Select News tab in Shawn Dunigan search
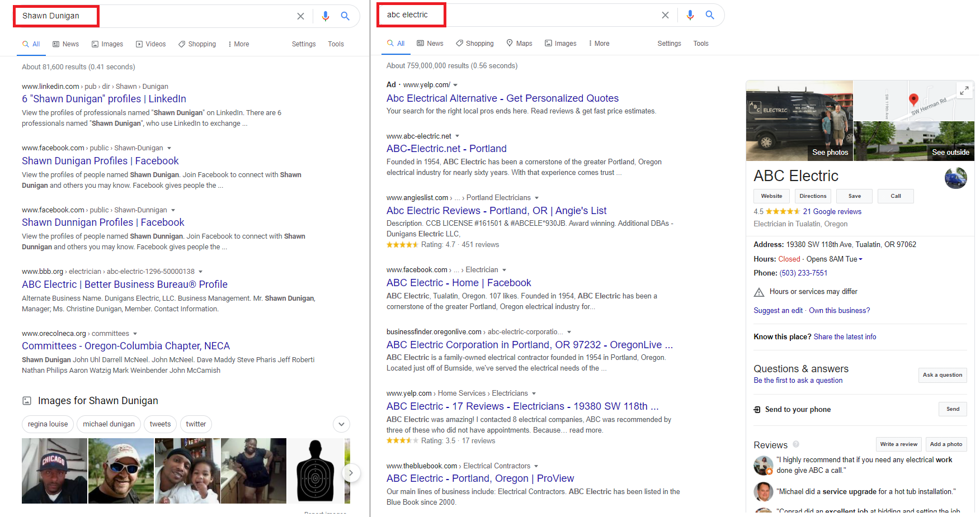Screen dimensions: 980x517 [65, 44]
